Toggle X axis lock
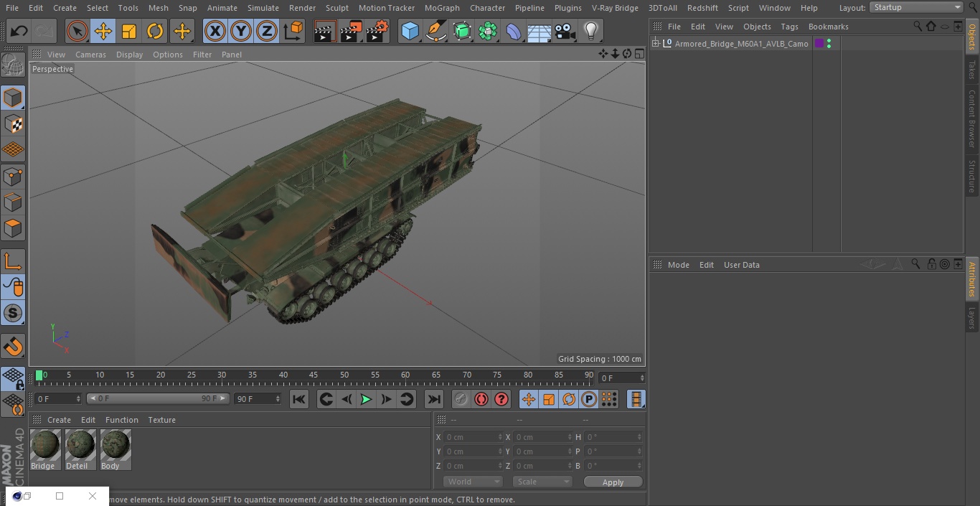This screenshot has width=980, height=506. (215, 31)
